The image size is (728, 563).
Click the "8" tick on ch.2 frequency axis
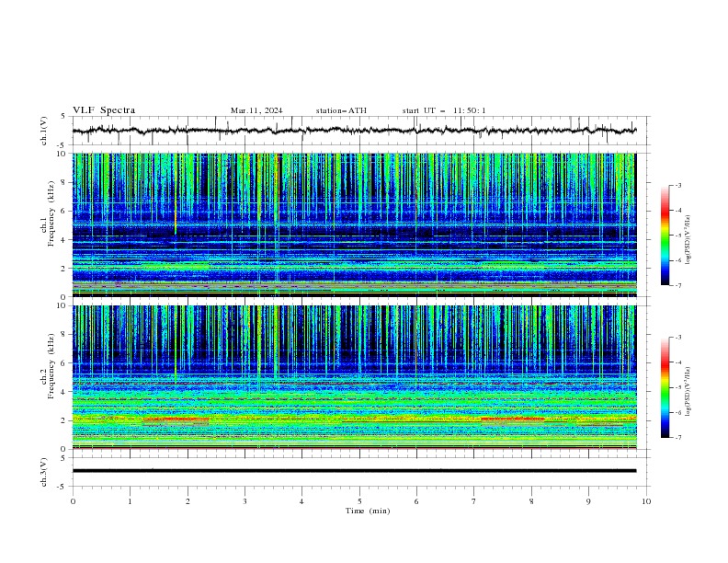65,335
